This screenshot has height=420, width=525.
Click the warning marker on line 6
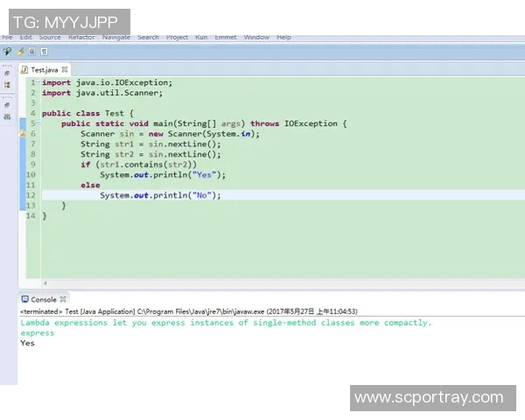[x=24, y=134]
